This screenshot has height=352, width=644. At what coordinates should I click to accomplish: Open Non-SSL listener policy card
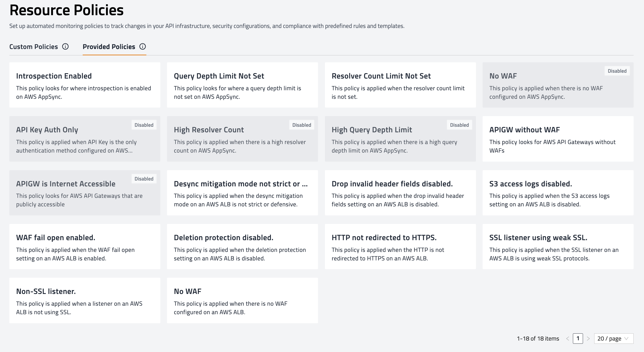85,300
